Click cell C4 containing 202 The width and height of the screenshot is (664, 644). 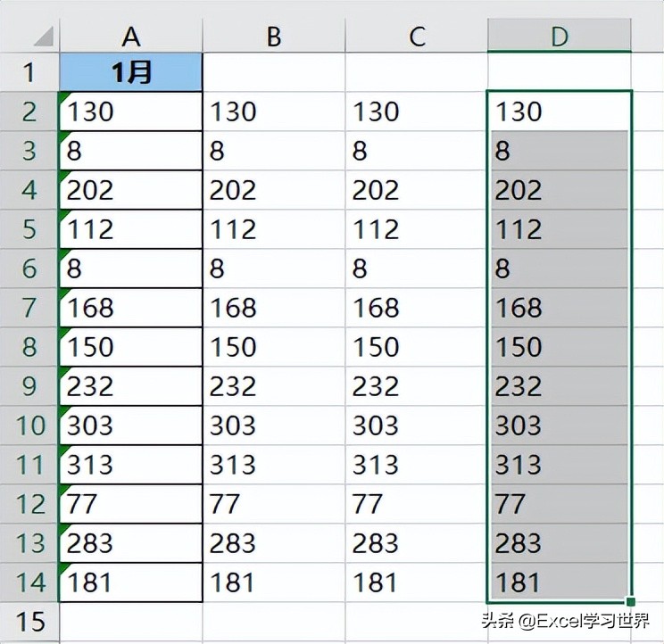pyautogui.click(x=417, y=190)
